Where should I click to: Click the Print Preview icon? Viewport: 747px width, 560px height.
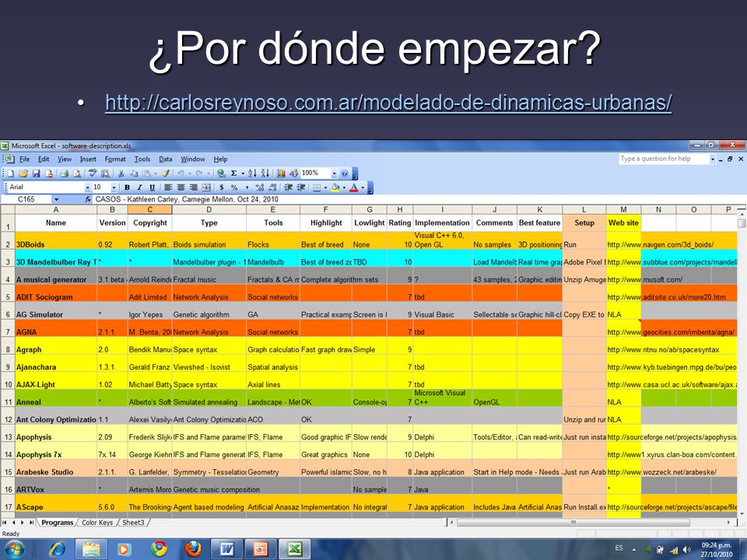click(77, 173)
